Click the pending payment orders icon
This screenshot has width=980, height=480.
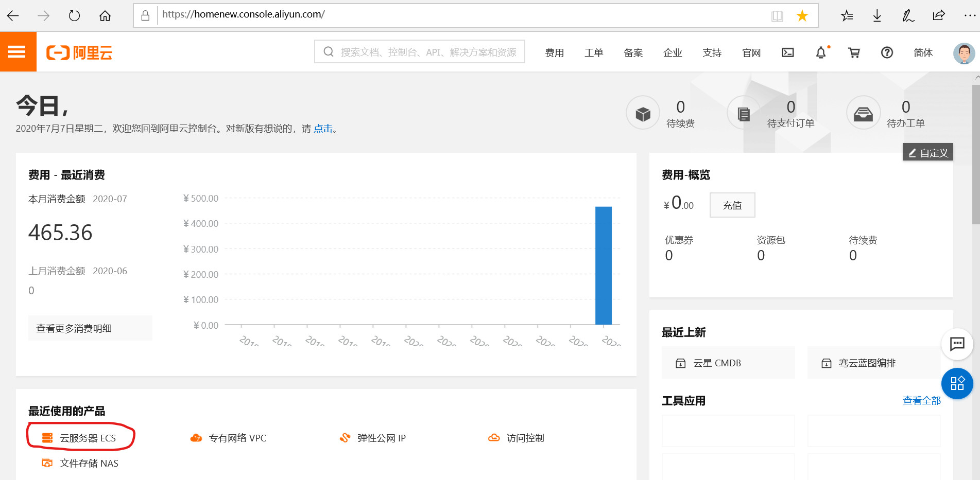(x=744, y=113)
